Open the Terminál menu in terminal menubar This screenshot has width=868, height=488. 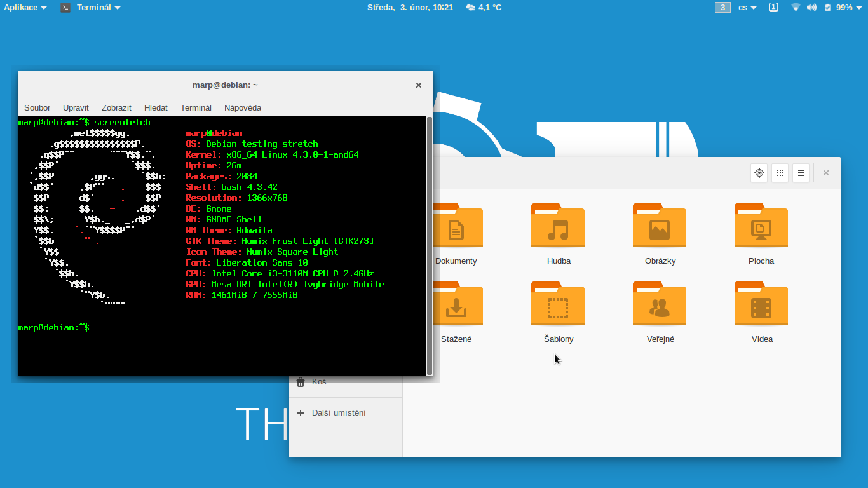click(196, 108)
